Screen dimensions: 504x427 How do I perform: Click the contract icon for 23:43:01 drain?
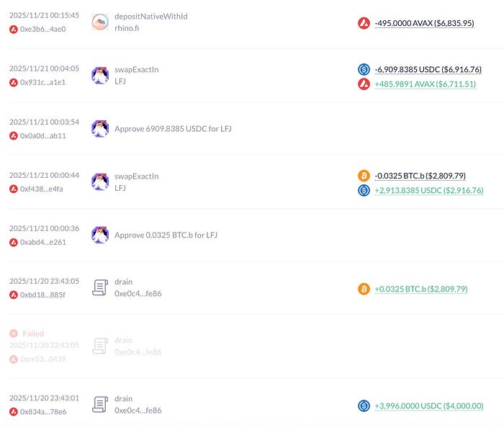point(100,405)
